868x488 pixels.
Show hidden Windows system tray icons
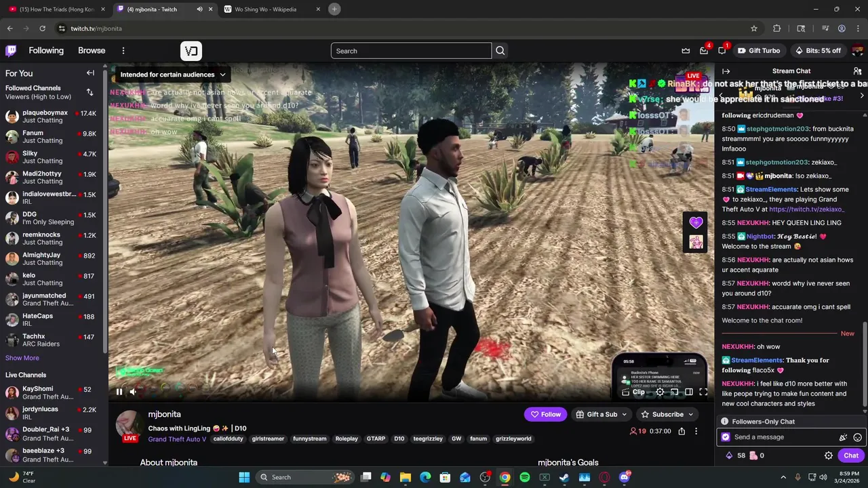(783, 477)
